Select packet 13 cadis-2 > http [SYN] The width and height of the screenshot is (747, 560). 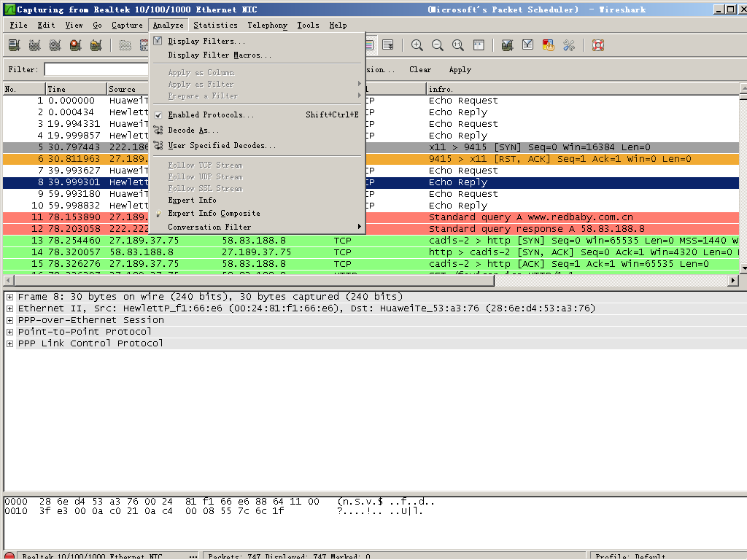pos(371,241)
